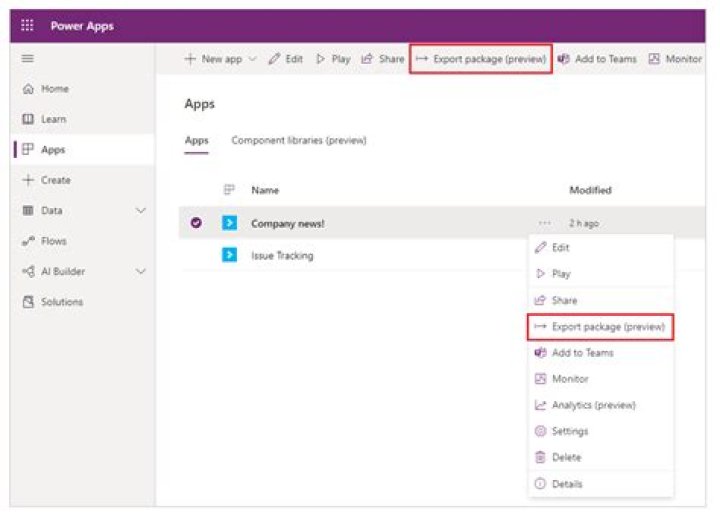This screenshot has width=720, height=518.
Task: Click New app in the toolbar
Action: pyautogui.click(x=214, y=59)
